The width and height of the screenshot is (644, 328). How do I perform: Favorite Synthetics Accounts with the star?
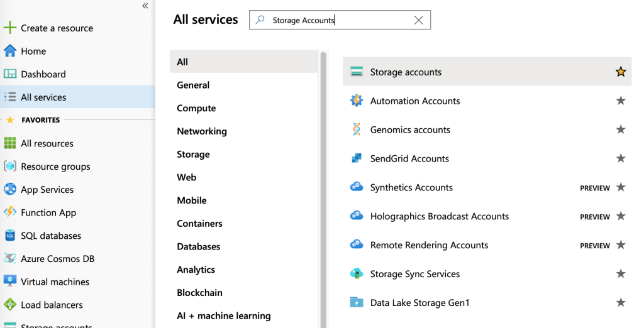click(x=621, y=187)
